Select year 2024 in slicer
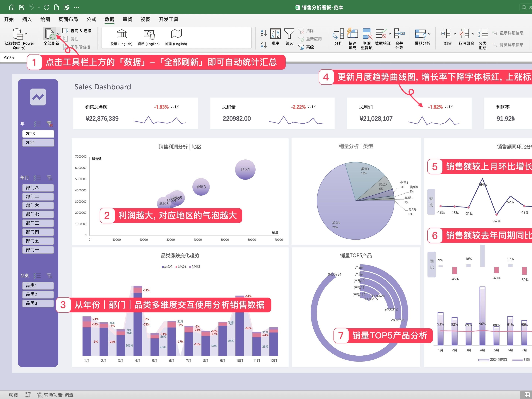532x399 pixels. pos(38,143)
